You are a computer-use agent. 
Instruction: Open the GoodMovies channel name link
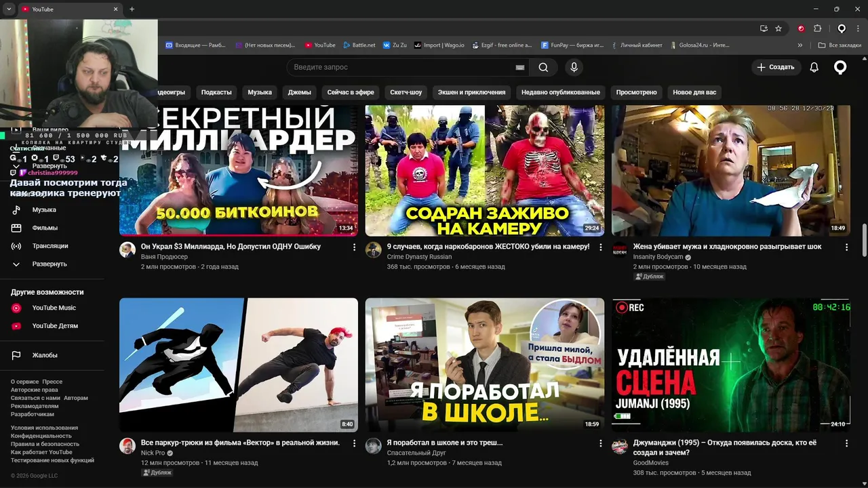[650, 463]
